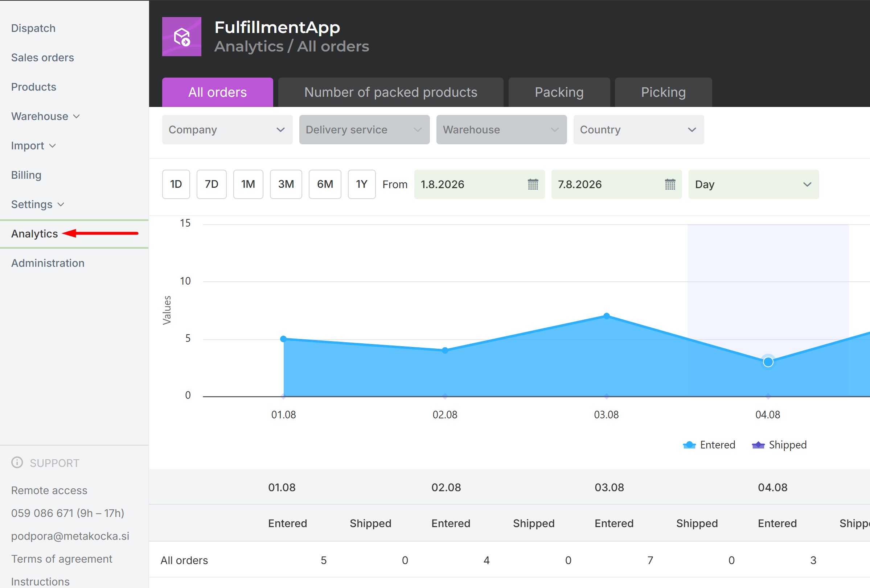Click the 01.08 table column header
Image resolution: width=870 pixels, height=588 pixels.
(282, 487)
